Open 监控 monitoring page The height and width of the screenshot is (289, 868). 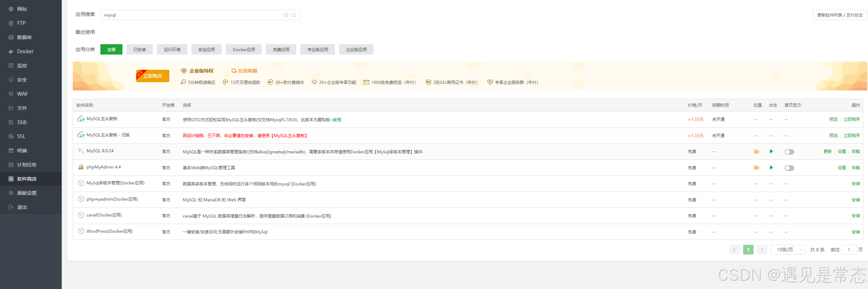point(22,66)
